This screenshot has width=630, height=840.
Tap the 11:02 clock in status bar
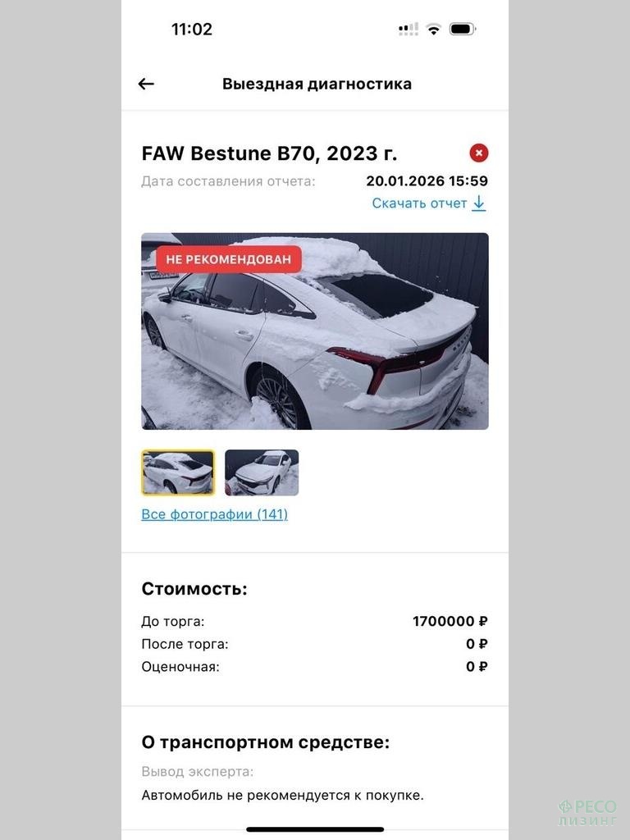[x=192, y=29]
